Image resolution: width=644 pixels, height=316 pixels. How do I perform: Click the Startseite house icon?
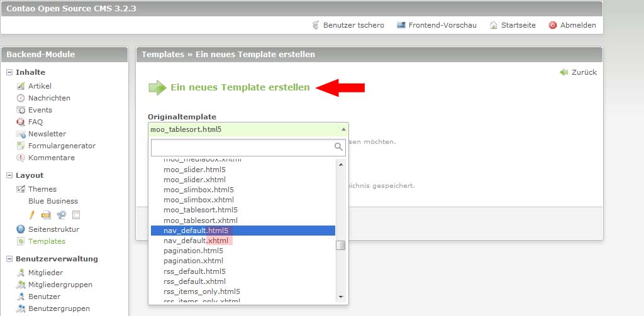click(x=494, y=25)
